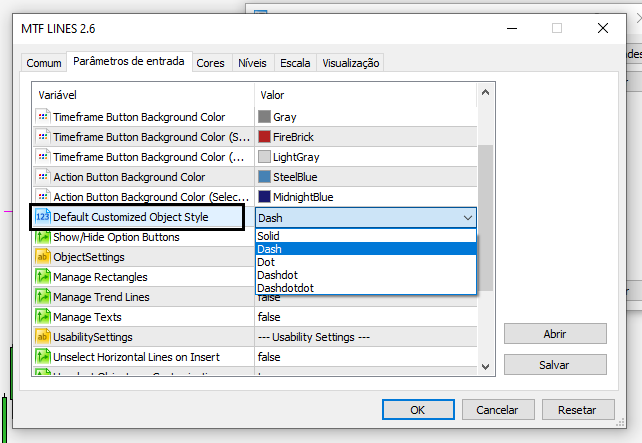Click the icon beside Action Button Background Color
This screenshot has width=642, height=443.
click(x=42, y=177)
